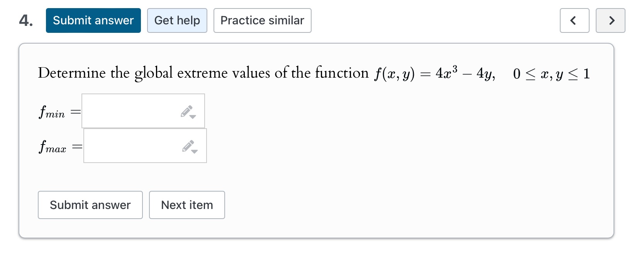Click the top Submit answer button
644x265 pixels.
[x=93, y=20]
